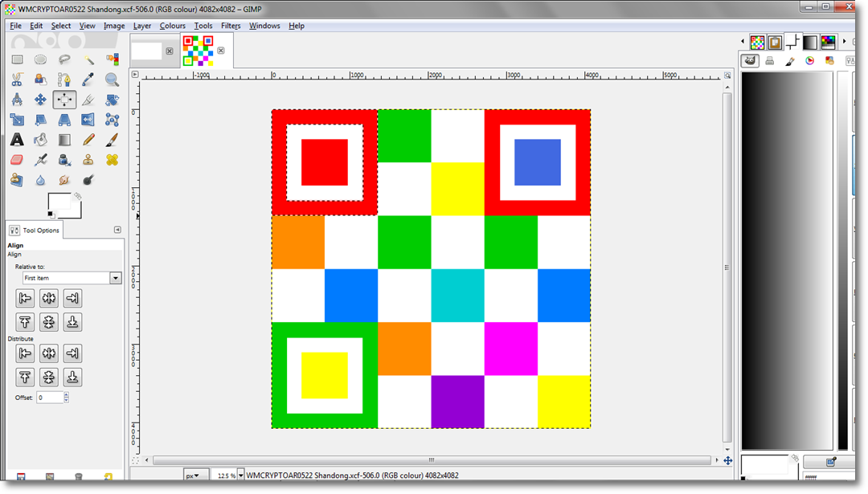
Task: Pick the Select by Colour tool
Action: [112, 59]
